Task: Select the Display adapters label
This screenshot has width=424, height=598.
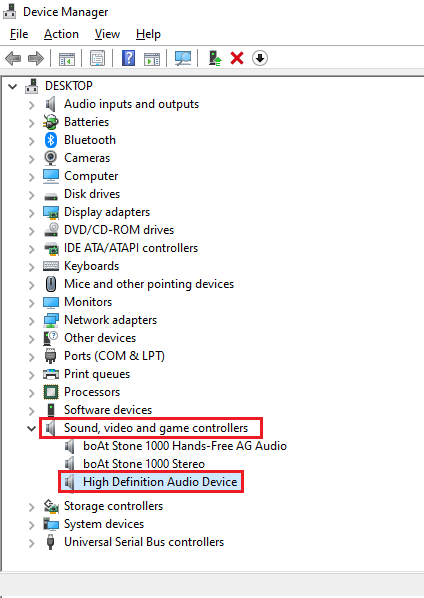Action: (107, 212)
